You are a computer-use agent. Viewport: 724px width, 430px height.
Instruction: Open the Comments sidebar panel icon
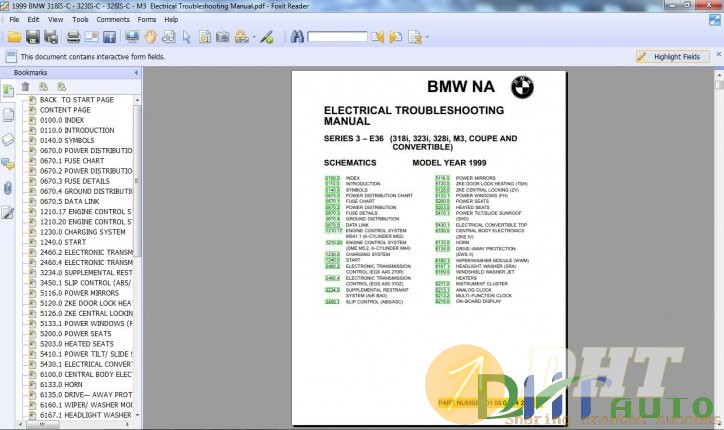point(8,164)
